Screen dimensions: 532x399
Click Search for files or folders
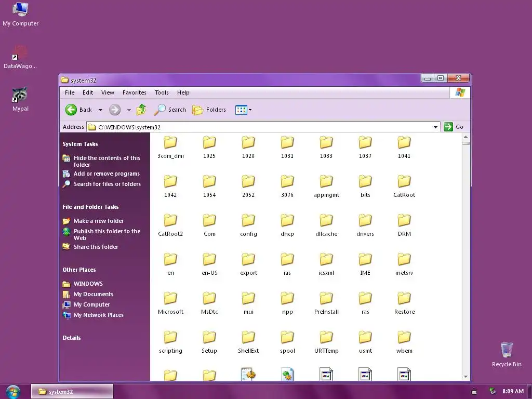click(107, 184)
